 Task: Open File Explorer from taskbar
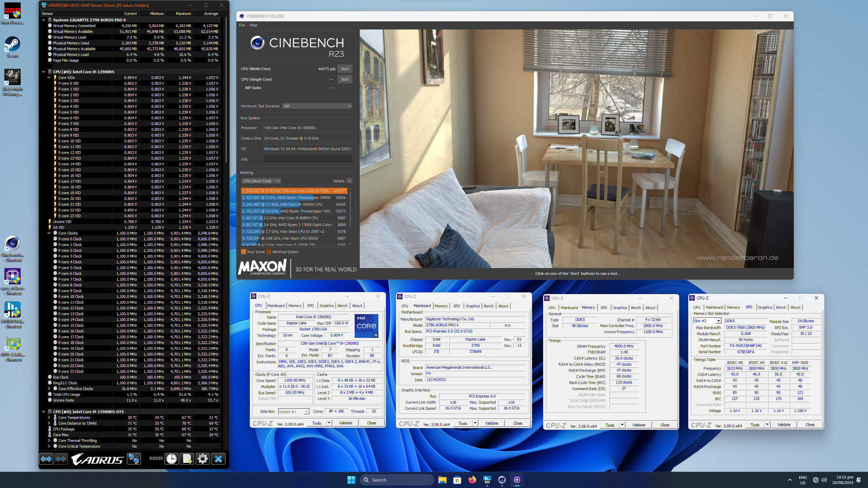coord(442,480)
